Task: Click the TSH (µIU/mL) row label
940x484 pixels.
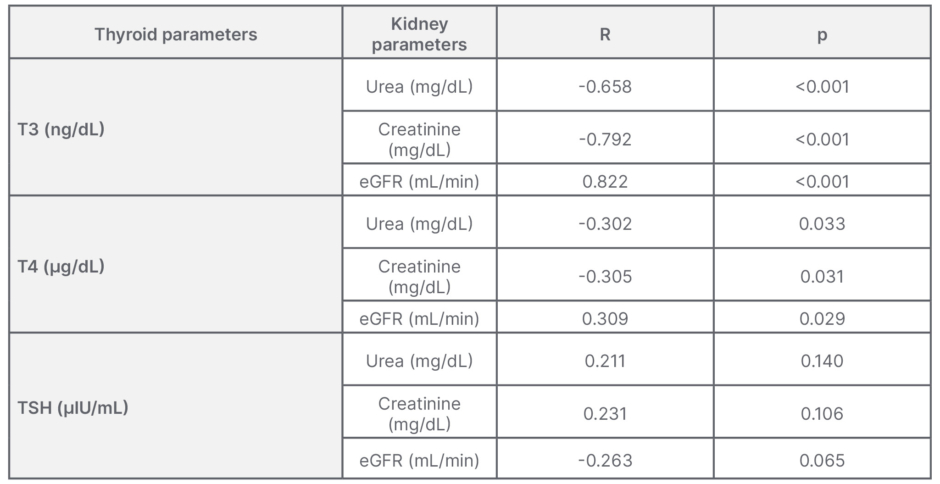Action: tap(71, 408)
